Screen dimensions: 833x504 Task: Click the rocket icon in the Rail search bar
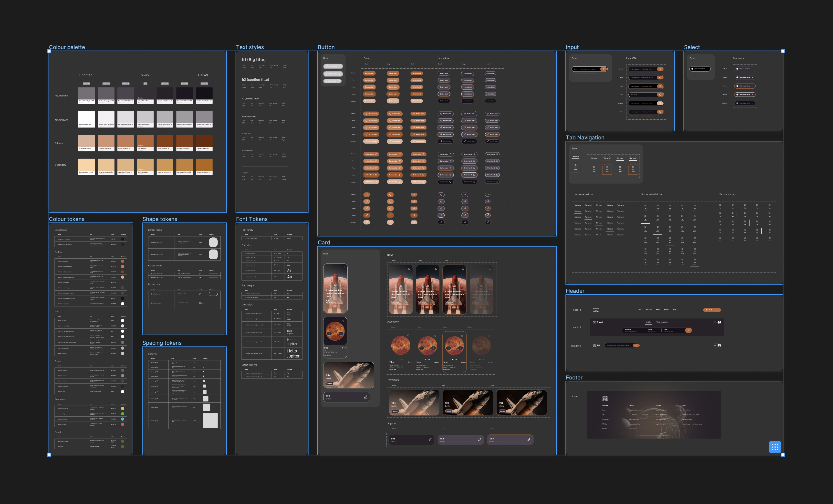636,346
